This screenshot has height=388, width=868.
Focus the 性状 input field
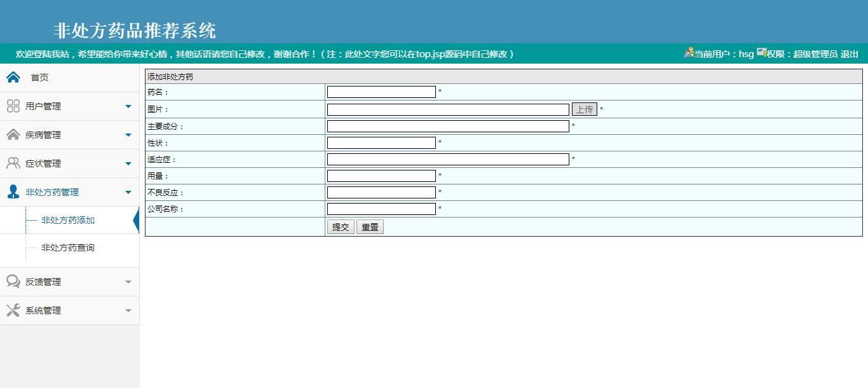(381, 142)
